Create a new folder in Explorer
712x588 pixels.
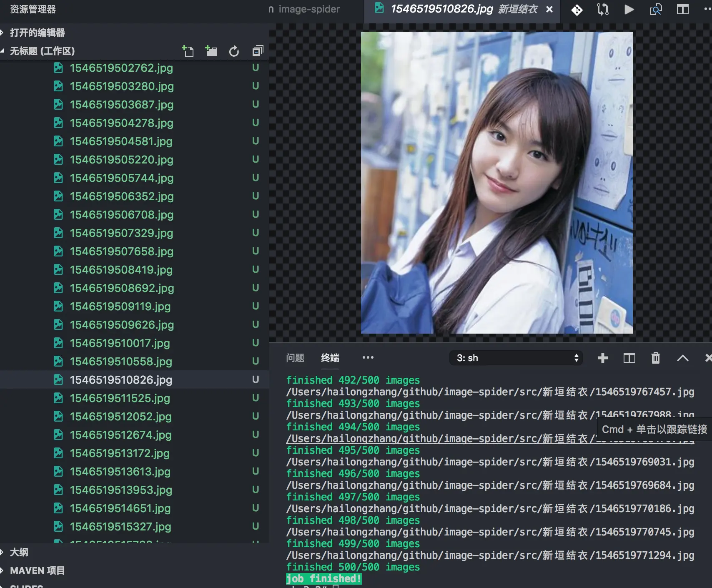211,51
